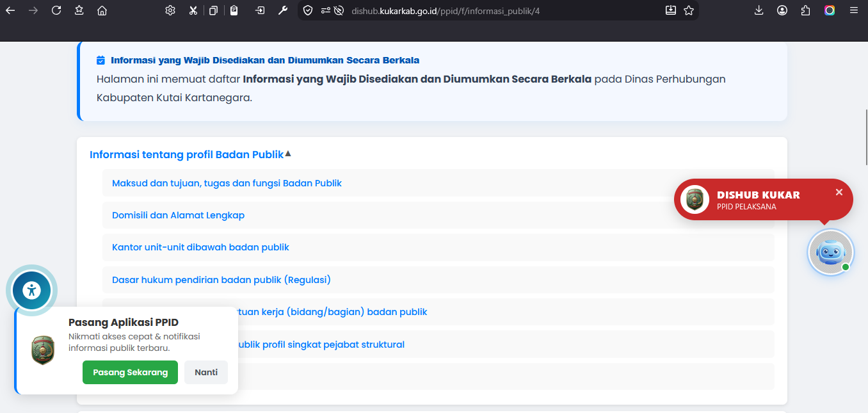
Task: Open browser settings gear icon
Action: tap(170, 10)
